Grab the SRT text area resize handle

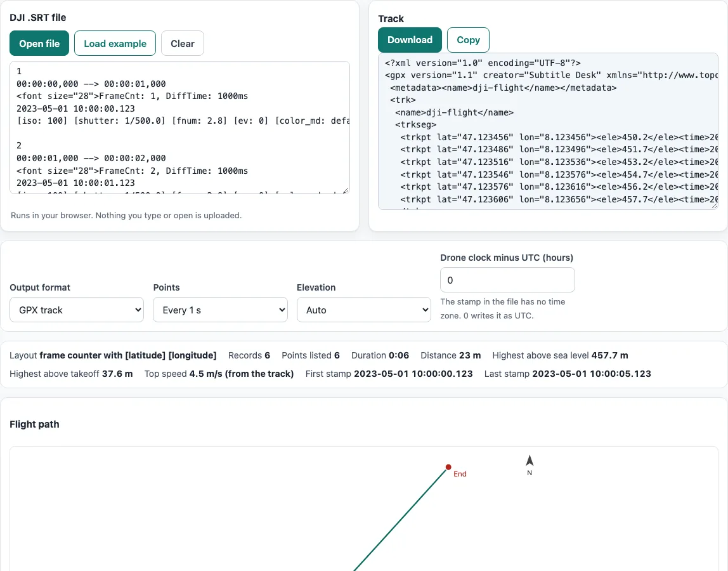346,190
